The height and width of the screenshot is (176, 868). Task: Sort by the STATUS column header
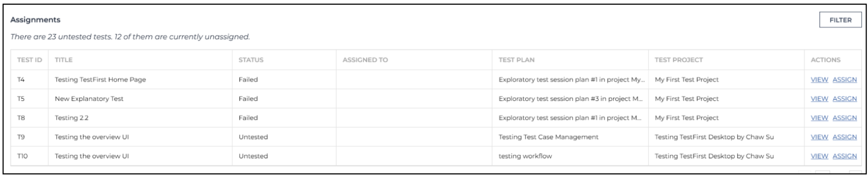click(251, 60)
